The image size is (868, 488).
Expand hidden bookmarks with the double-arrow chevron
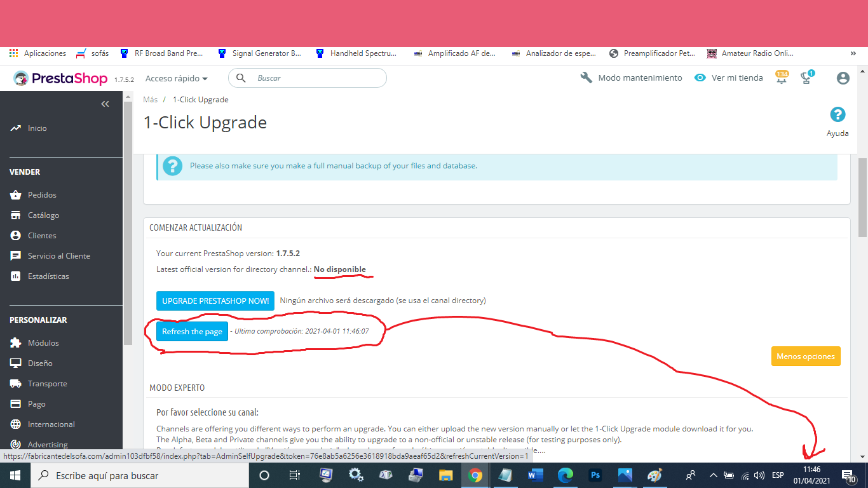click(853, 53)
